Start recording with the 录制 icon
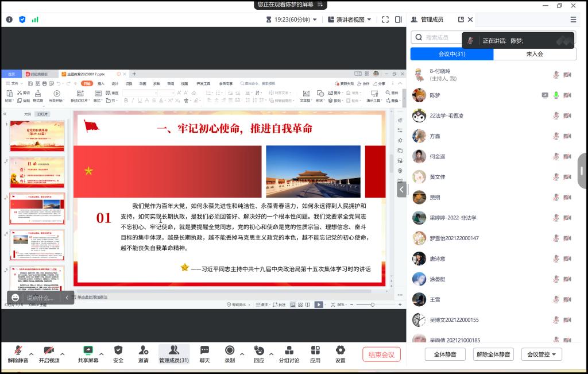588x374 pixels. coord(230,350)
